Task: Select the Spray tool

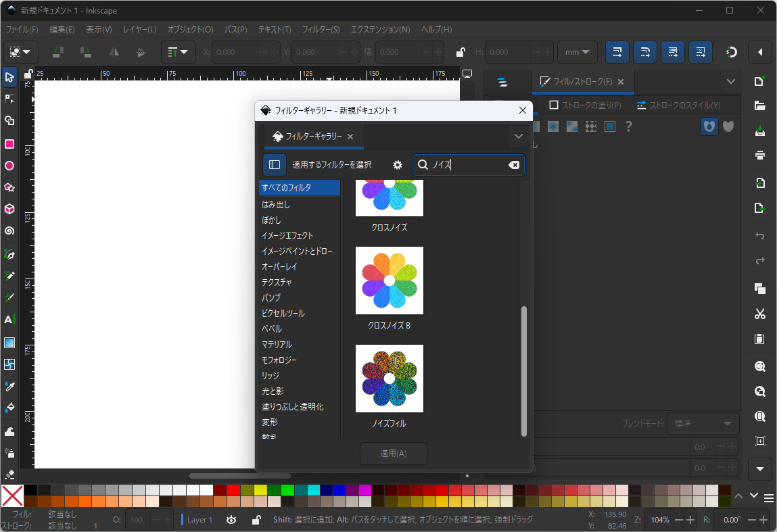Action: (9, 453)
